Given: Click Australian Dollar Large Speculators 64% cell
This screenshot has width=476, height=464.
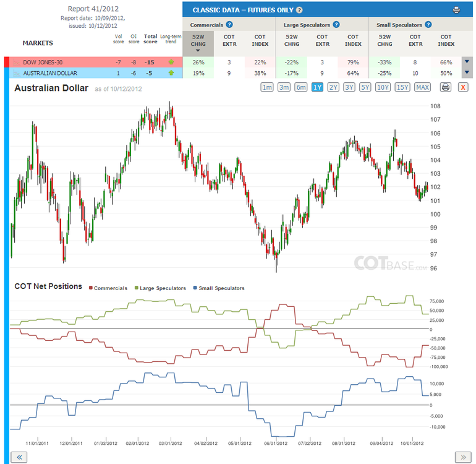Looking at the screenshot, I should point(353,73).
